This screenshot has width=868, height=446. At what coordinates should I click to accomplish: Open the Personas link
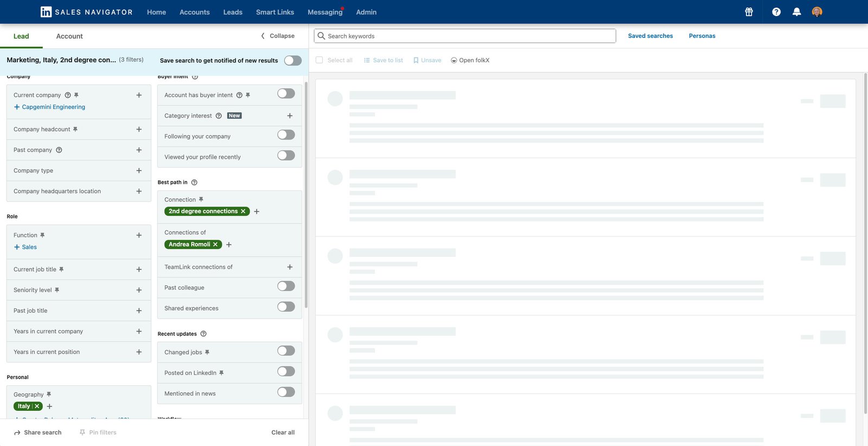point(702,36)
